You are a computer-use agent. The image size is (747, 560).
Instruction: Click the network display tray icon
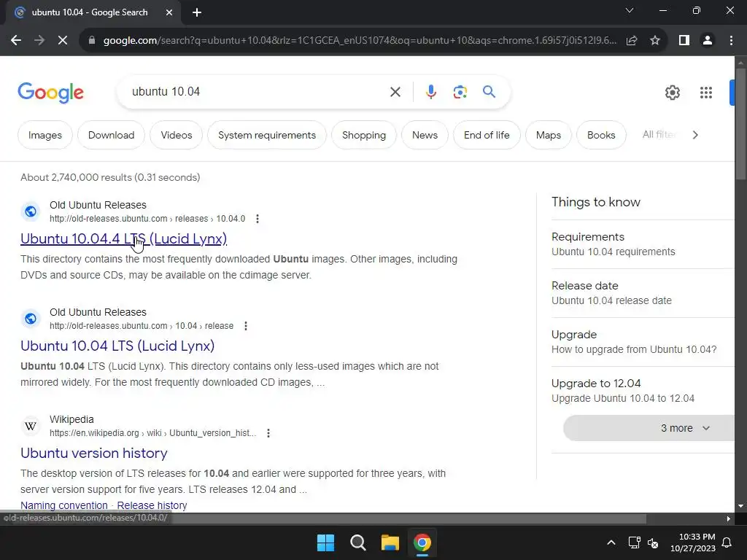(634, 542)
